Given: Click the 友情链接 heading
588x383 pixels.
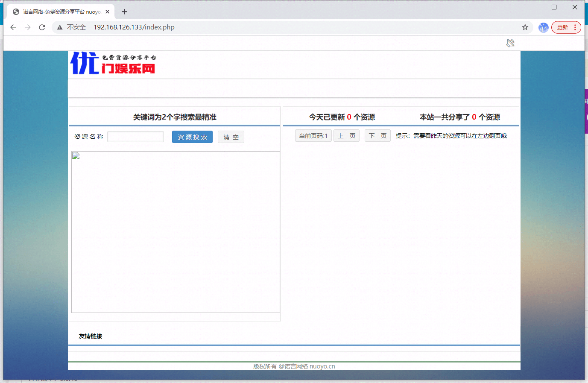Looking at the screenshot, I should tap(91, 336).
